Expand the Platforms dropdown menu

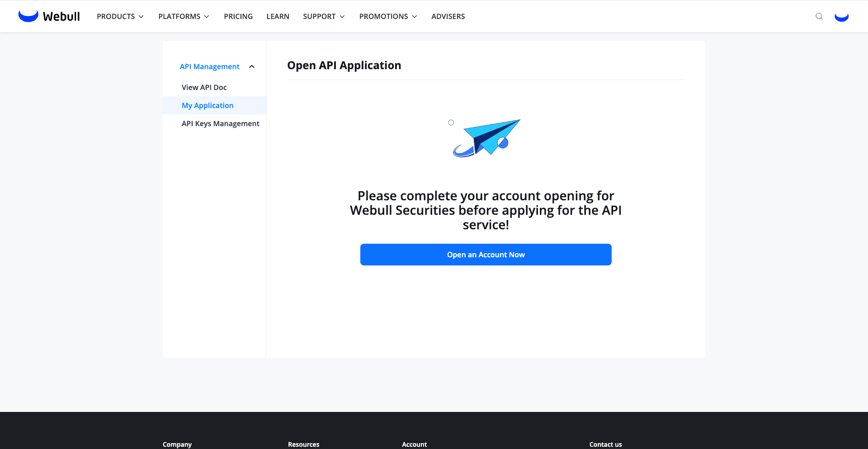coord(184,16)
